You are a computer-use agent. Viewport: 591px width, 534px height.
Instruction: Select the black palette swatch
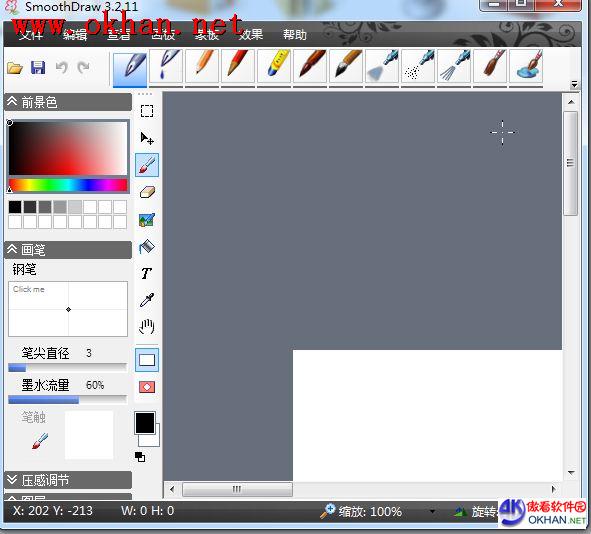click(15, 207)
